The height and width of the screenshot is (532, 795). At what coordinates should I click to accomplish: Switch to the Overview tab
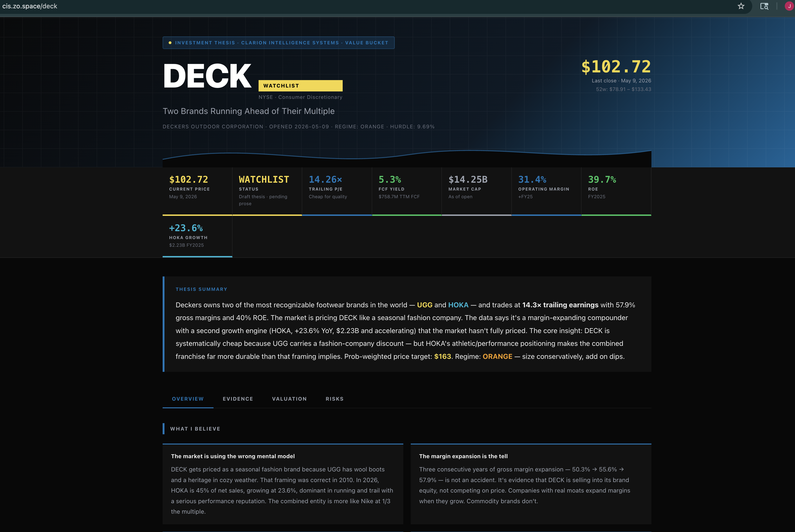click(188, 399)
